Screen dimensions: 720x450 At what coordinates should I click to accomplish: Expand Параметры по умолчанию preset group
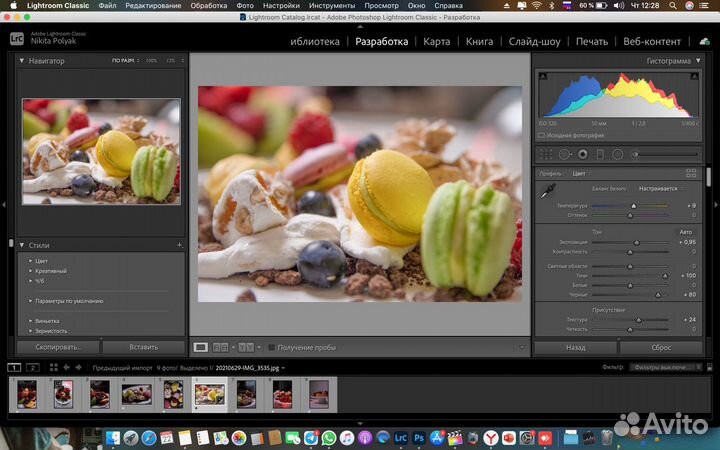tap(30, 301)
